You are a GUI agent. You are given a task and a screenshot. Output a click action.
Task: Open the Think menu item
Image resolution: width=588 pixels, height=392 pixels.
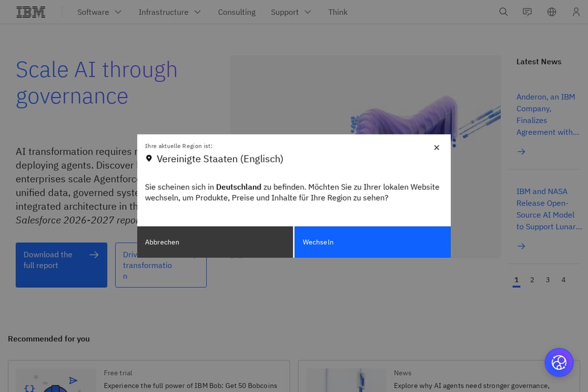pyautogui.click(x=338, y=12)
